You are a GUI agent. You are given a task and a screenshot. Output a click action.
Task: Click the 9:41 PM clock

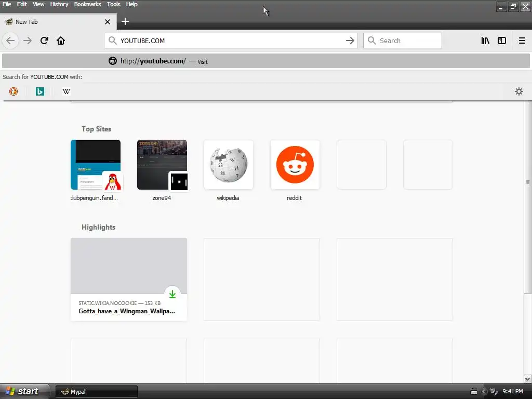513,392
